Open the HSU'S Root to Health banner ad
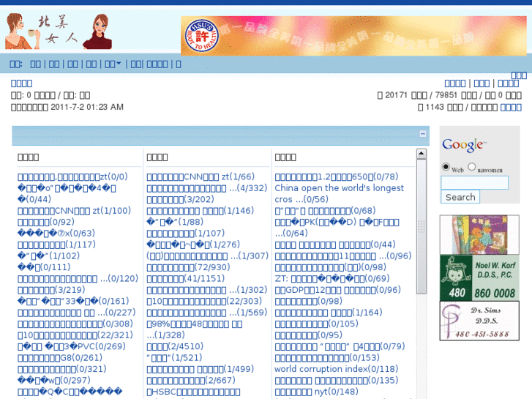The width and height of the screenshot is (532, 399). tap(353, 36)
